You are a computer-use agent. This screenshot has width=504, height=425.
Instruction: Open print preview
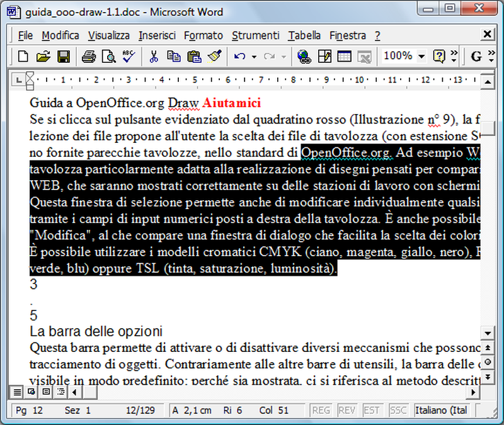[x=108, y=57]
